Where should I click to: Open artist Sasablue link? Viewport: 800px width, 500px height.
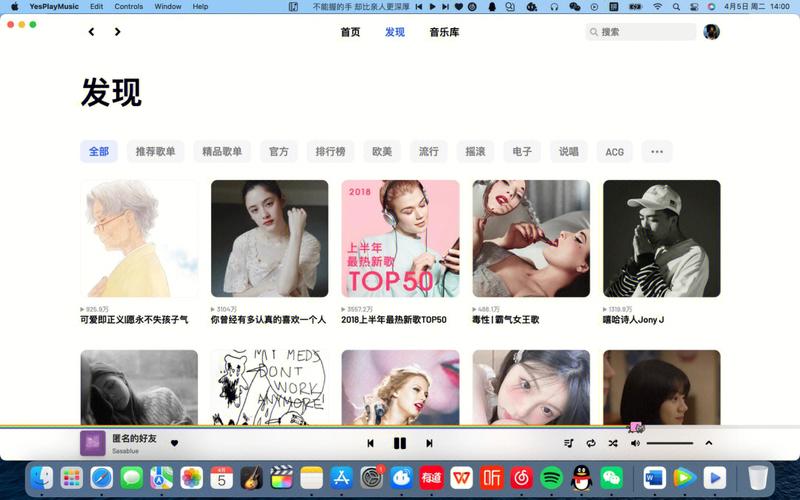pyautogui.click(x=125, y=451)
